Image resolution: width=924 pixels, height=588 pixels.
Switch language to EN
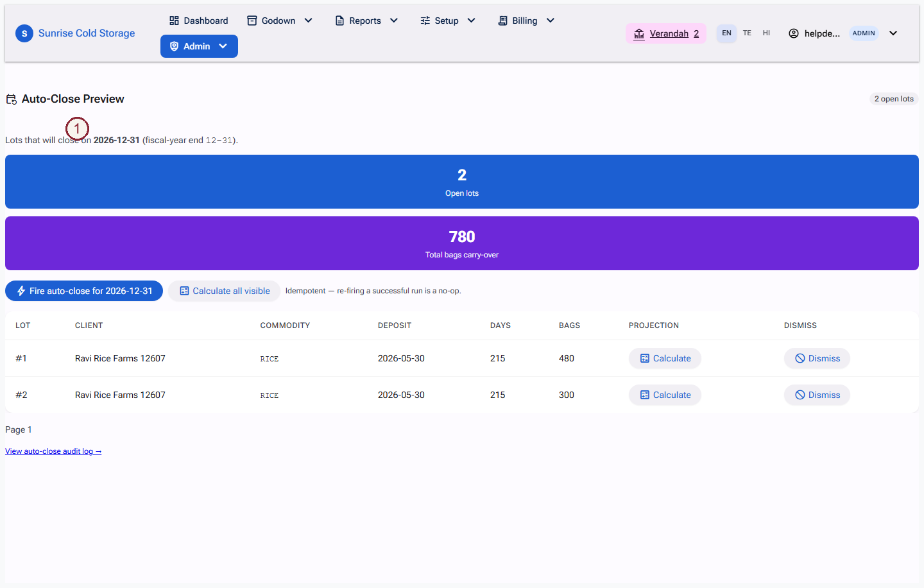click(x=726, y=33)
